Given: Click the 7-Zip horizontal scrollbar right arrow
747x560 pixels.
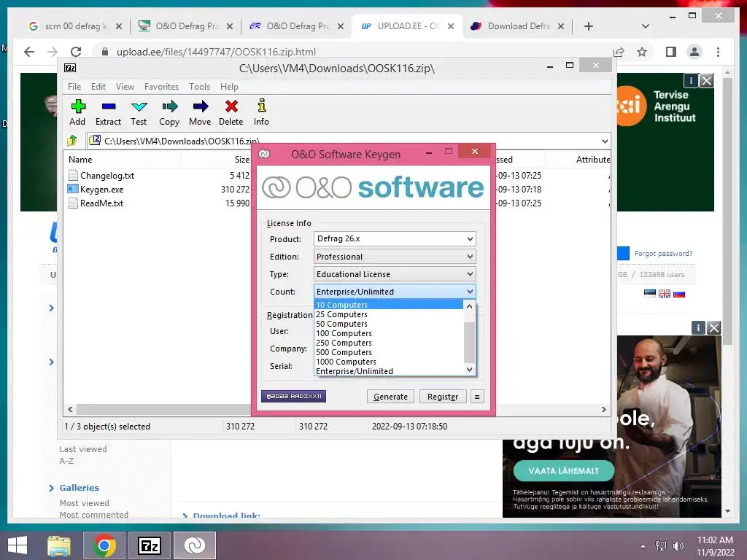Looking at the screenshot, I should pyautogui.click(x=603, y=409).
